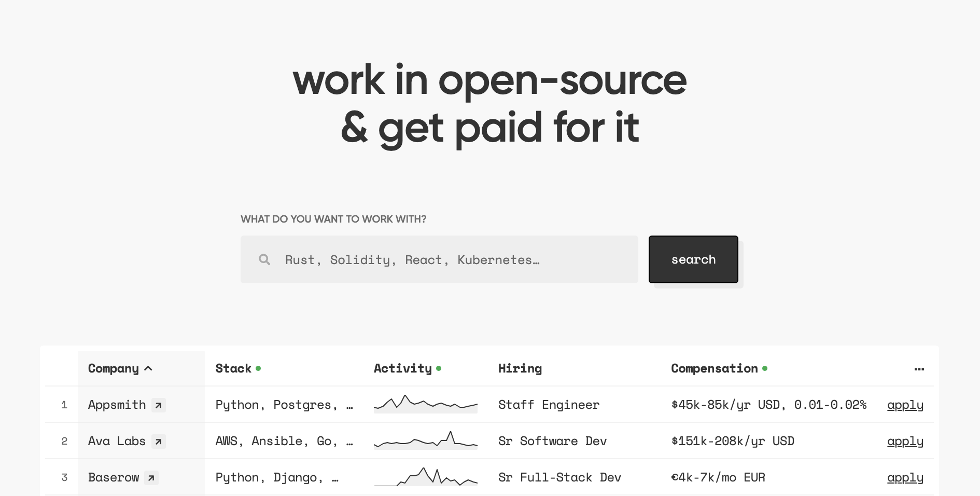The image size is (980, 496).
Task: Toggle the green dot next to Activity
Action: [439, 368]
